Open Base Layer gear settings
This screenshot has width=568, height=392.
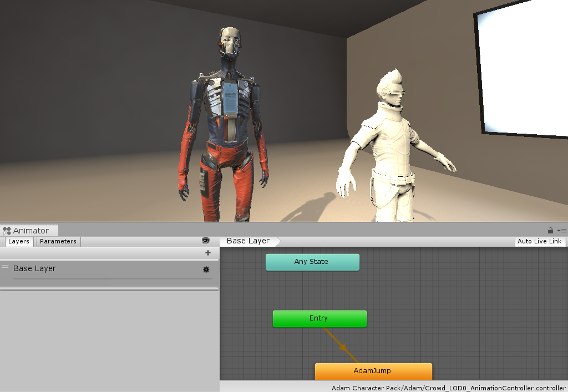206,269
